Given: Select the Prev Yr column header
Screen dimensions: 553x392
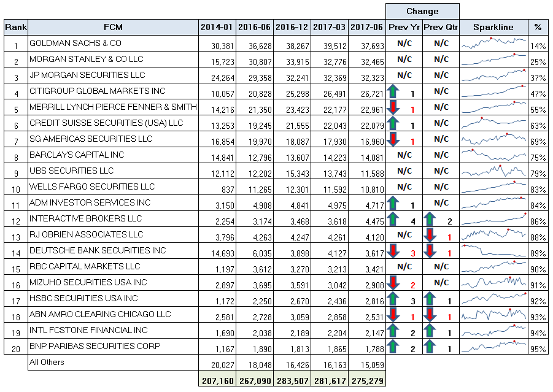Looking at the screenshot, I should 404,27.
